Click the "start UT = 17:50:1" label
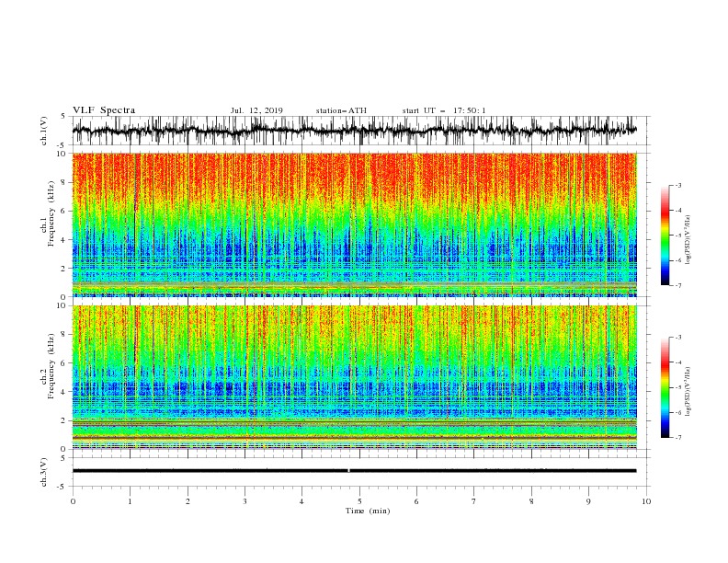 (x=444, y=110)
